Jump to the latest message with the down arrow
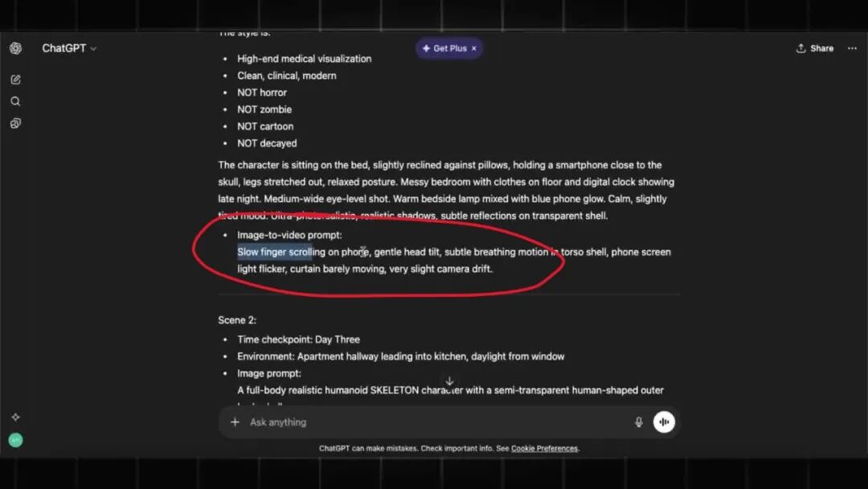The height and width of the screenshot is (489, 868). click(x=449, y=381)
